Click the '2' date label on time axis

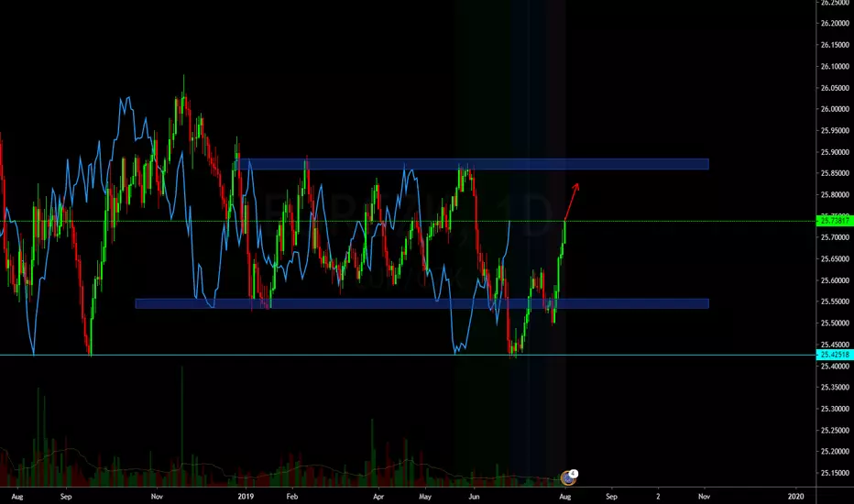[x=658, y=497]
